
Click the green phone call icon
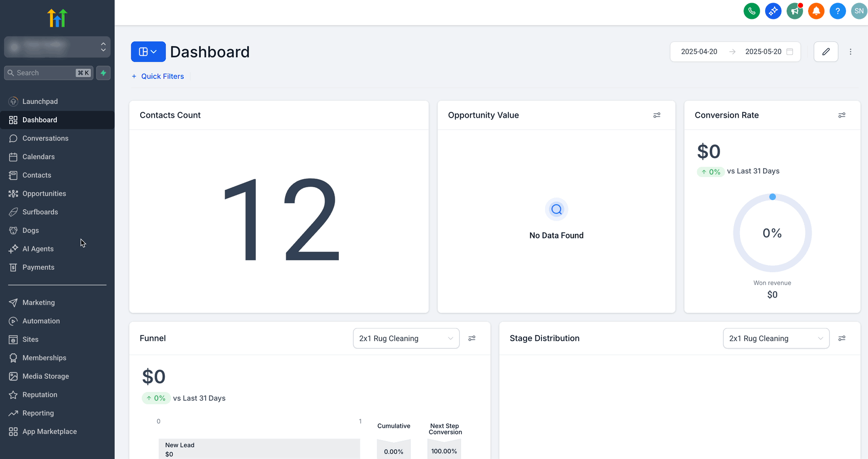751,11
